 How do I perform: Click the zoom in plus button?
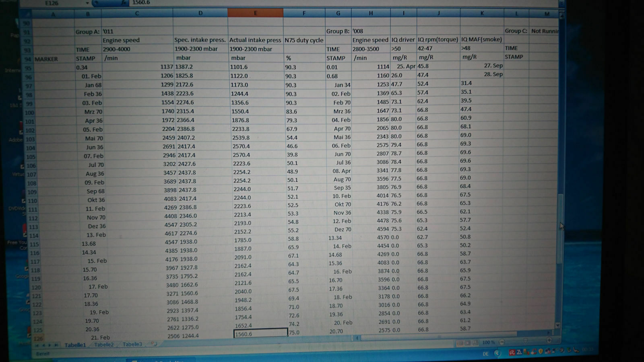tap(549, 340)
